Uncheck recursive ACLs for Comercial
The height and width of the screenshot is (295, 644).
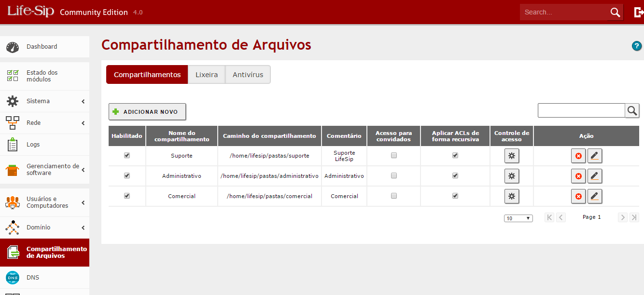click(x=455, y=196)
